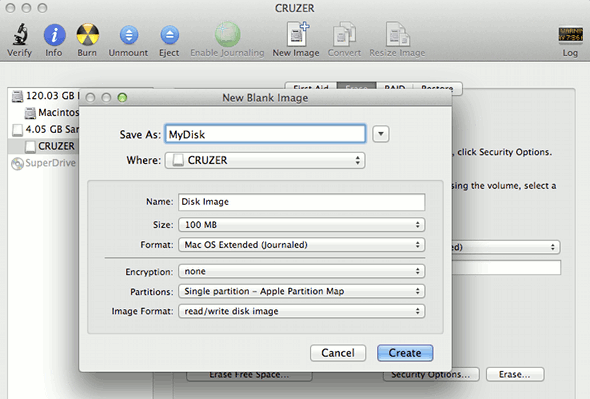Click the Burn disc icon
Viewport: 590px width, 399px height.
pos(87,35)
